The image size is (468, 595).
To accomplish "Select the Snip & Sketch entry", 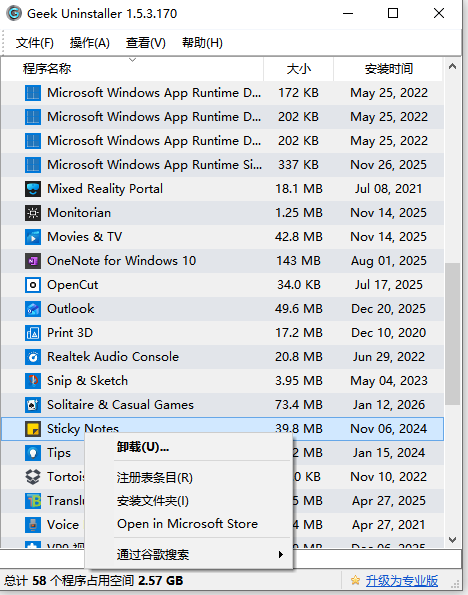I will [222, 381].
